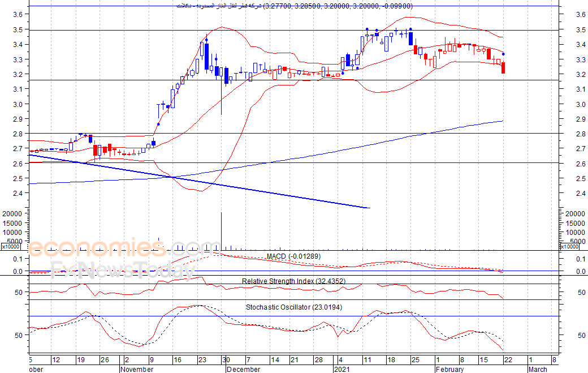Click the 15000 volume label on right axis
This screenshot has height=373, width=588.
(575, 223)
